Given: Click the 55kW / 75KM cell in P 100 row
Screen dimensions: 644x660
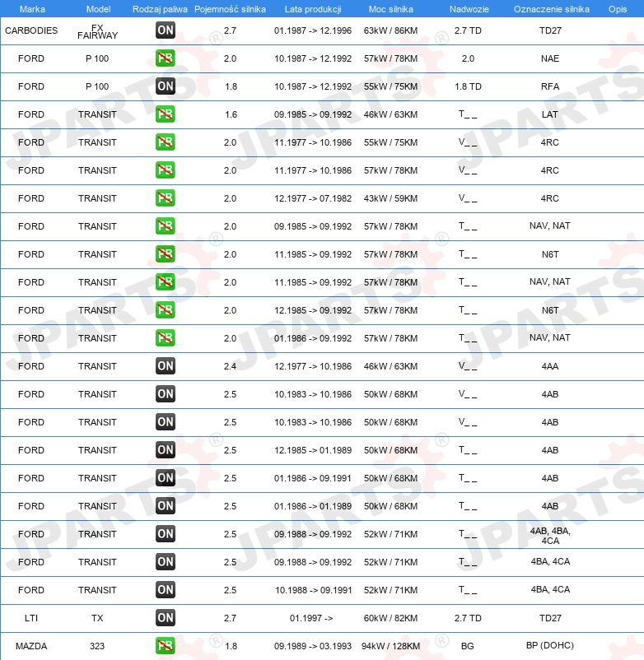Looking at the screenshot, I should (x=391, y=86).
